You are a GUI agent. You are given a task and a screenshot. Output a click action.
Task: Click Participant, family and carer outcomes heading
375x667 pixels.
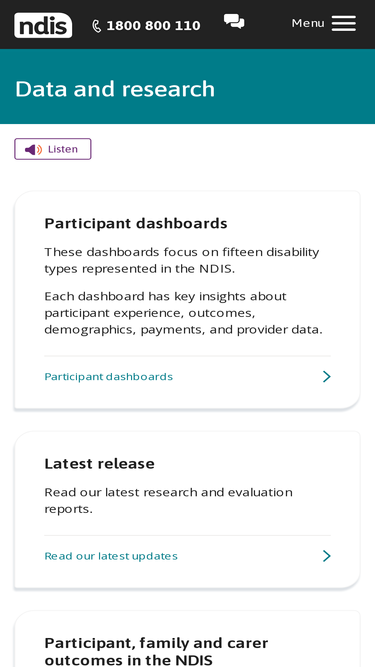click(x=156, y=651)
